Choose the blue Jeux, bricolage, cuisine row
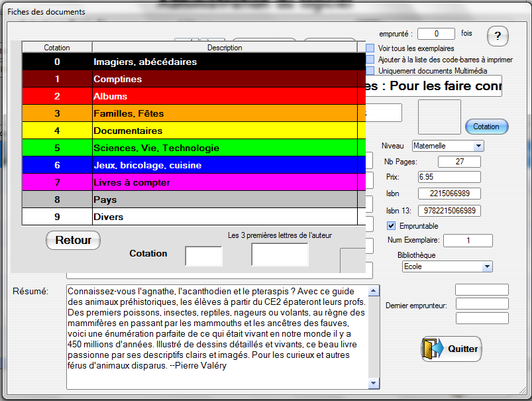 [x=192, y=165]
